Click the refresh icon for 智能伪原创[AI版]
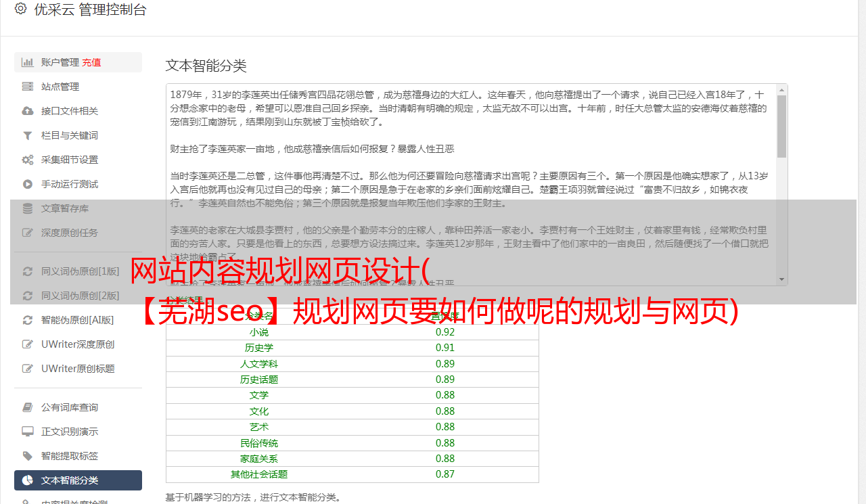866x504 pixels. [x=28, y=320]
